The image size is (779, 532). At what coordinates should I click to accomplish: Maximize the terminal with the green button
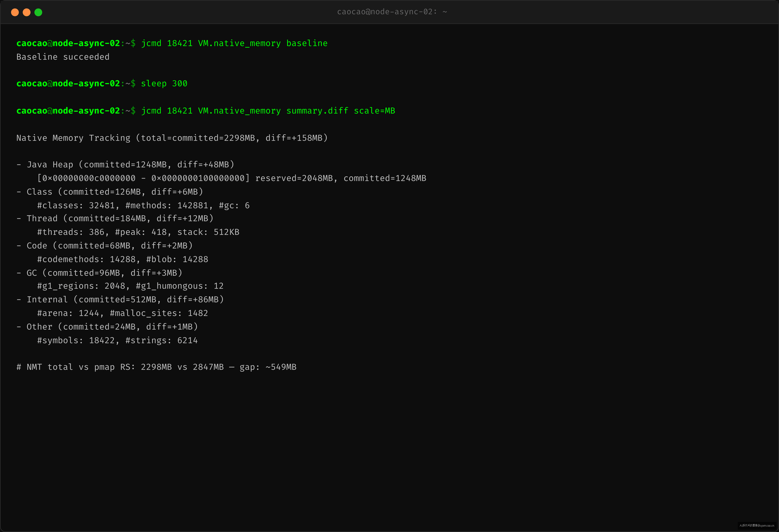38,12
